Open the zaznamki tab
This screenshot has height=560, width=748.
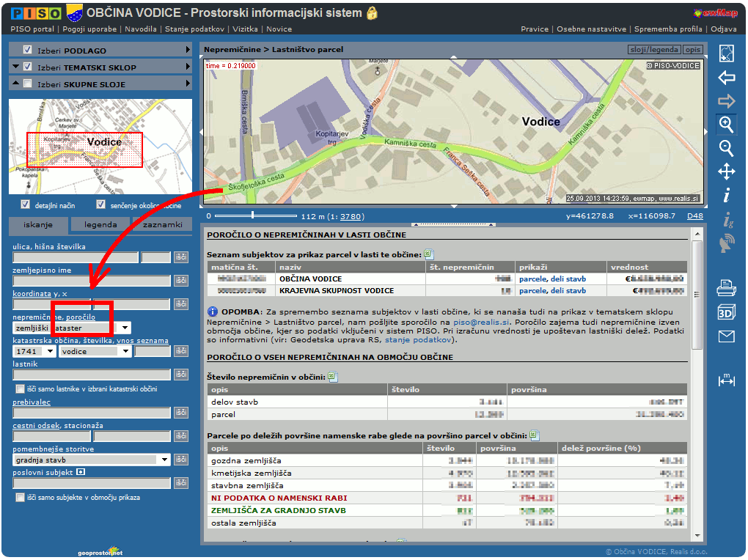162,225
